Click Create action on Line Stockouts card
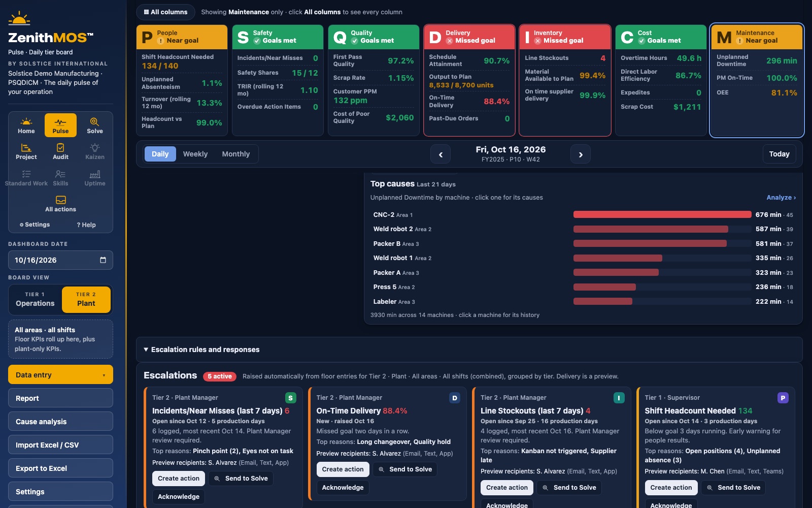The height and width of the screenshot is (508, 812). tap(507, 488)
